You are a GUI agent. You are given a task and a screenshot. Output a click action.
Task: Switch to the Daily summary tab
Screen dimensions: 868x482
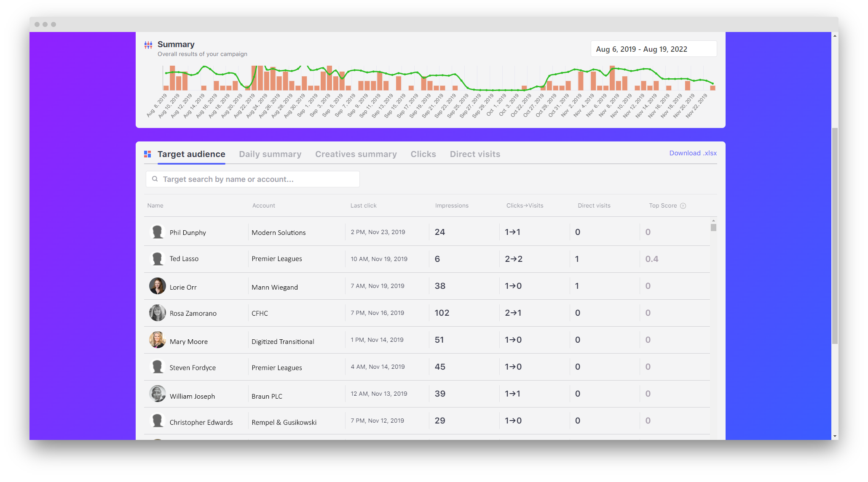point(270,154)
